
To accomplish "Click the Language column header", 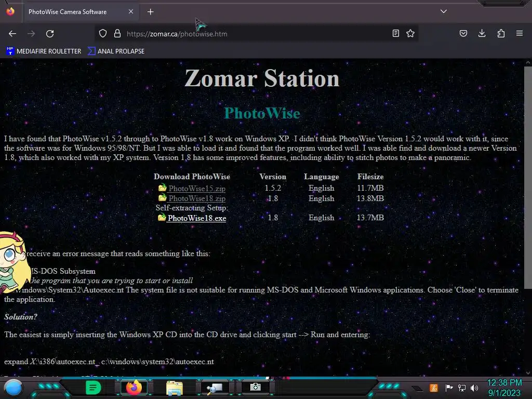I will [321, 177].
